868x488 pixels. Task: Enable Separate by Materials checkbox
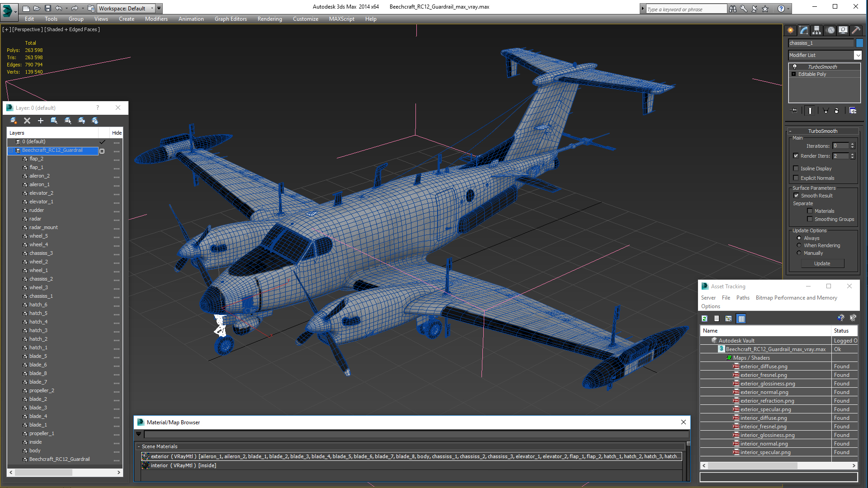810,211
